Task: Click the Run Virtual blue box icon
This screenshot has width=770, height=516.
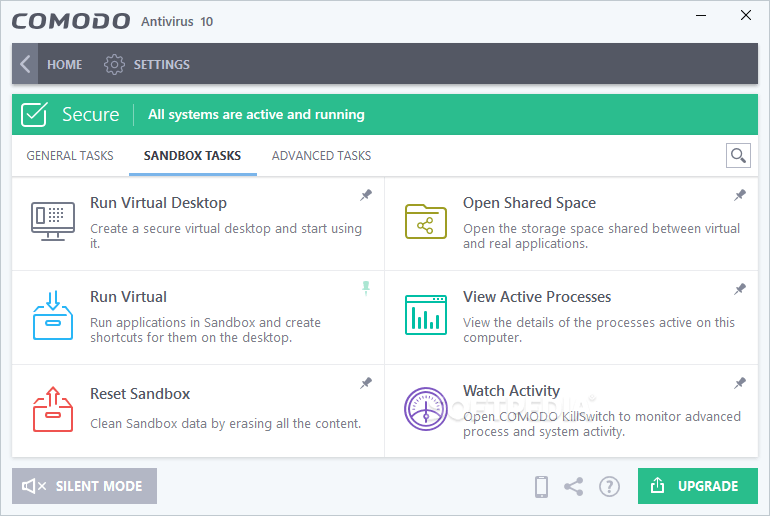Action: click(x=53, y=315)
